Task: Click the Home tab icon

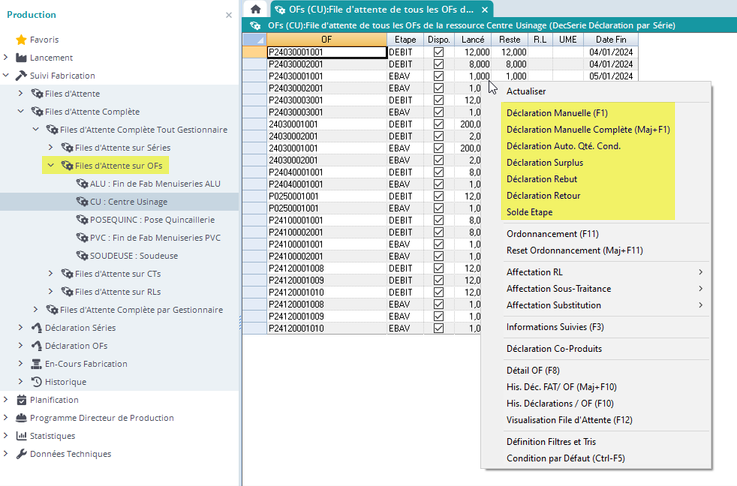Action: click(x=256, y=9)
